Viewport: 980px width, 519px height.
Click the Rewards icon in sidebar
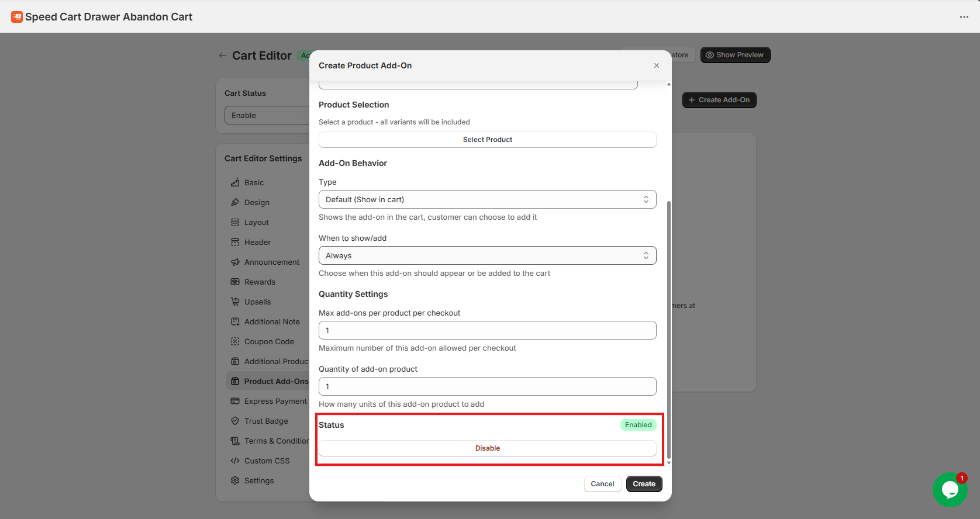coord(235,282)
